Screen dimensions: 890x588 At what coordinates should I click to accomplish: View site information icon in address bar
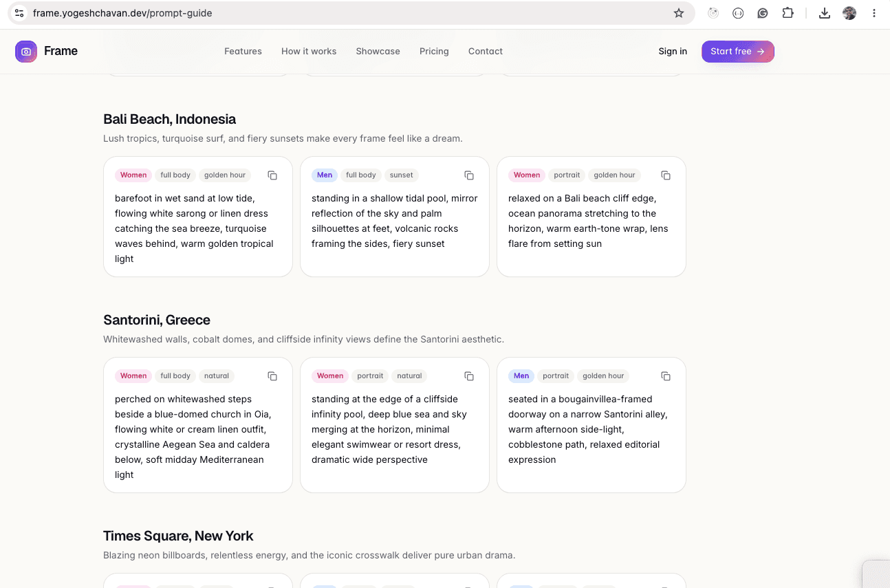[x=19, y=13]
